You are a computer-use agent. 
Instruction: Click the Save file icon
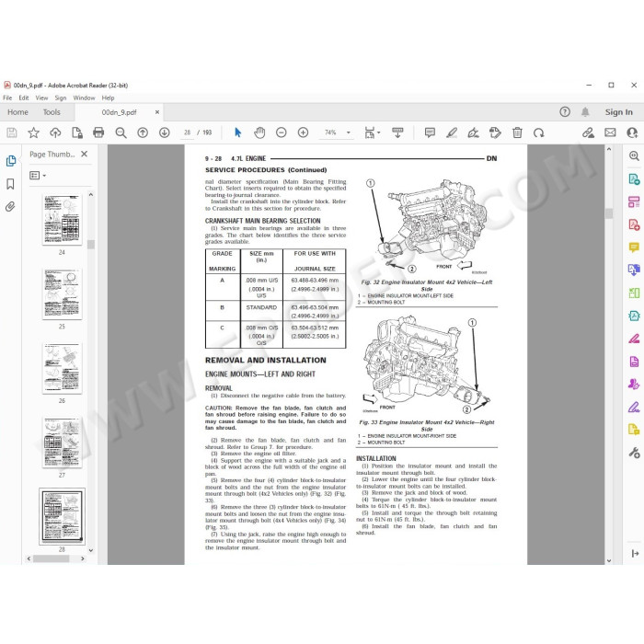pos(12,132)
